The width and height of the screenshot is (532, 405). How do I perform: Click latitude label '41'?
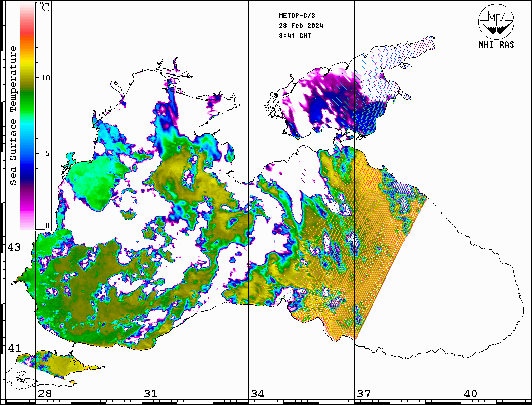pos(14,348)
